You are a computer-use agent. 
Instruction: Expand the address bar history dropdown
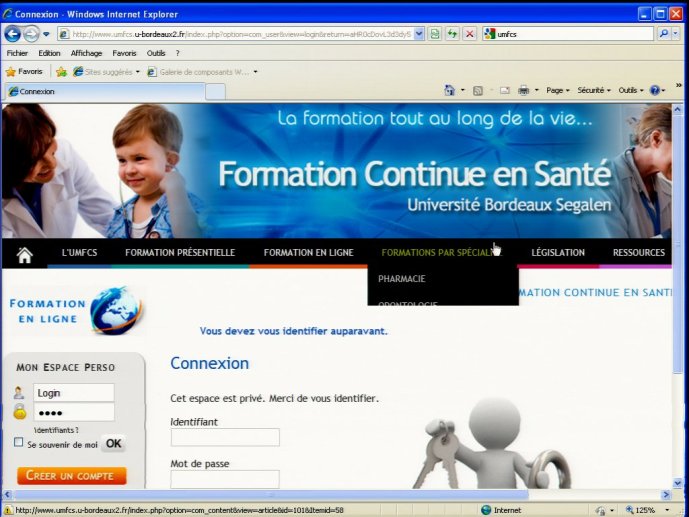tap(419, 34)
